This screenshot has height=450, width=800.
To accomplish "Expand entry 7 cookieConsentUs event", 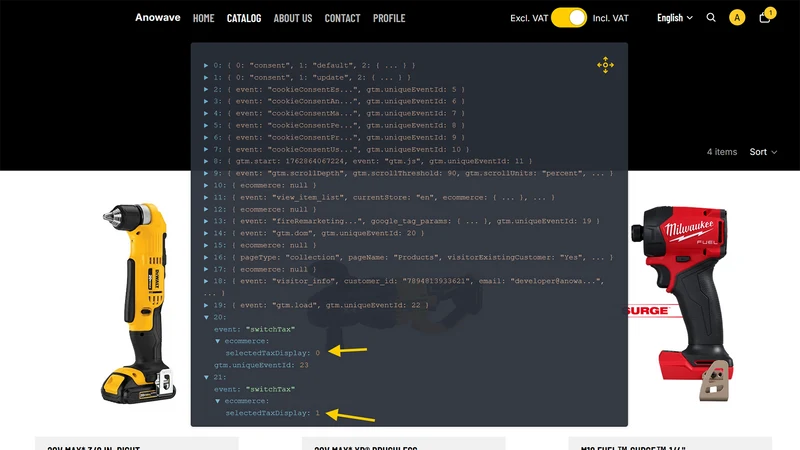I will [206, 149].
